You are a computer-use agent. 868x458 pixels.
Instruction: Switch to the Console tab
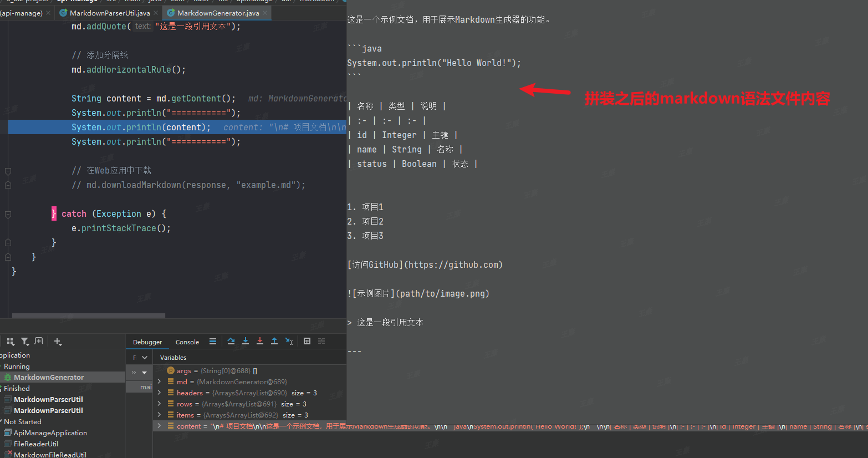[187, 342]
